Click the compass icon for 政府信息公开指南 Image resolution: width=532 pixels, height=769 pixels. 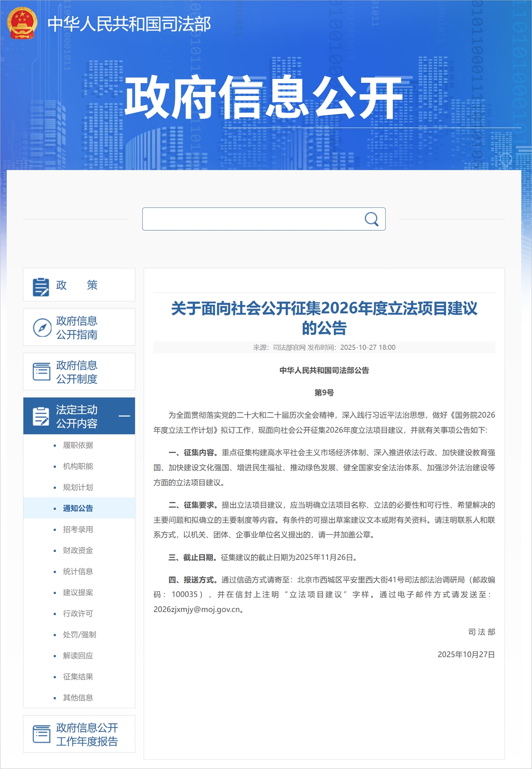pyautogui.click(x=42, y=328)
